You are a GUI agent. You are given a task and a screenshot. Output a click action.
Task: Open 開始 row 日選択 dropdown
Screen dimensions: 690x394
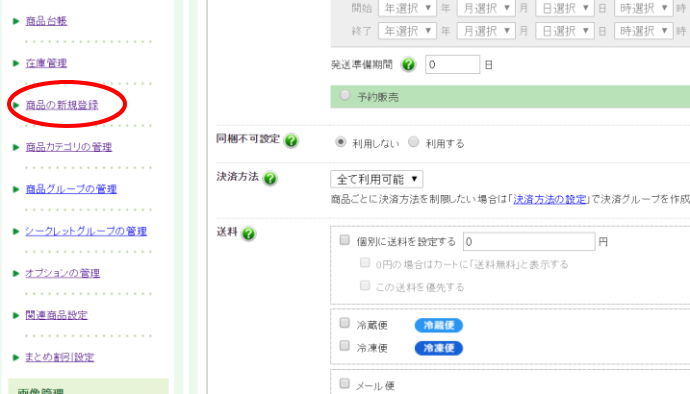coord(565,8)
